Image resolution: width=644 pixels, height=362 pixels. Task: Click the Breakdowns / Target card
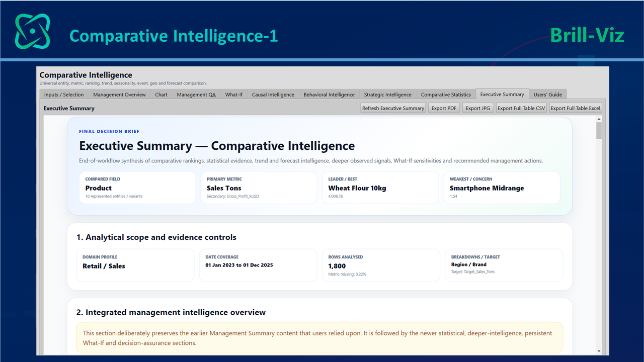pos(504,265)
